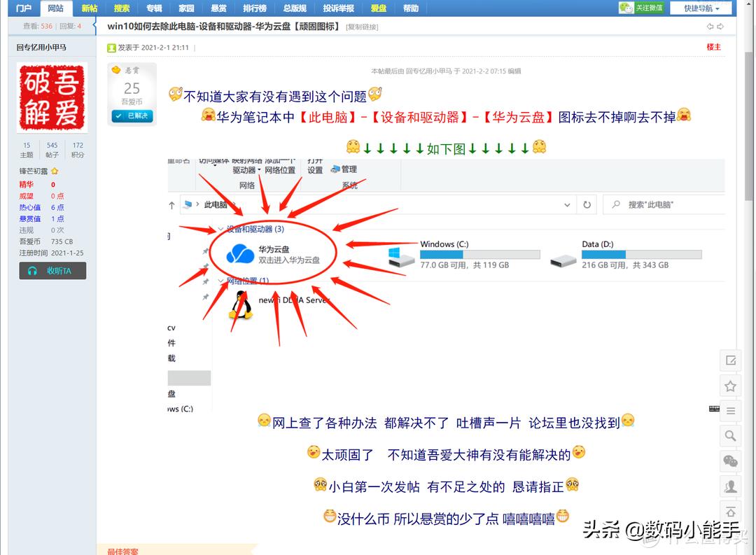The image size is (756, 555).
Task: Switch to the 悬赏 tab
Action: pyautogui.click(x=218, y=8)
